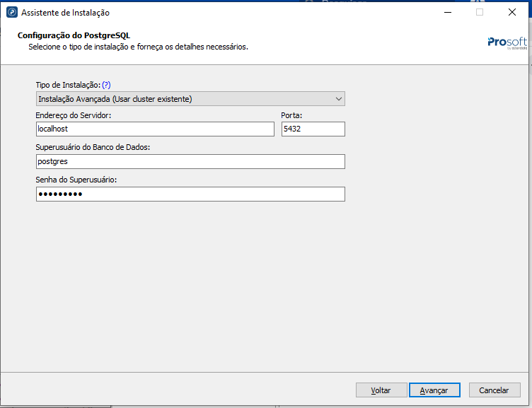Click the Prosoft logo in the header

coord(507,42)
